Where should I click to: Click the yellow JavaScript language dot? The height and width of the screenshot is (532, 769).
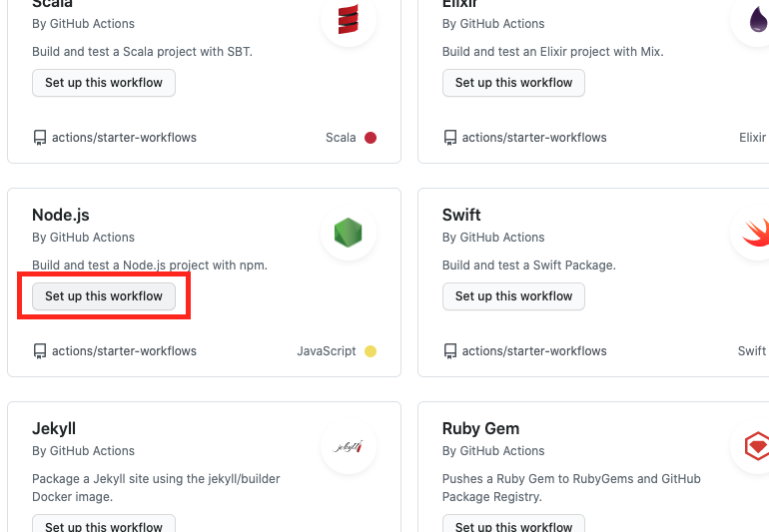pos(371,351)
